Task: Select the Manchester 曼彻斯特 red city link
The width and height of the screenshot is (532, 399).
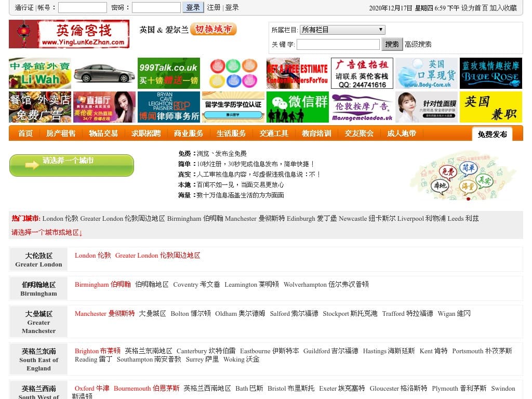Action: (104, 313)
